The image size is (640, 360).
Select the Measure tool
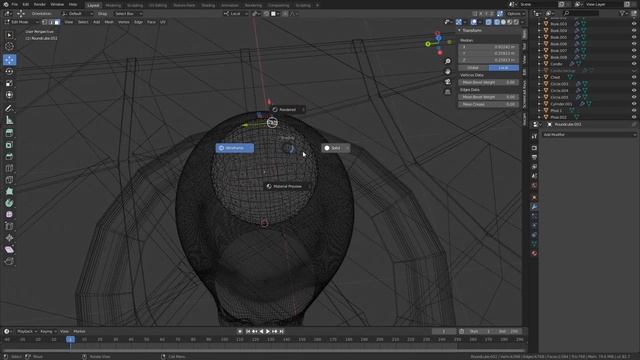tap(9, 120)
